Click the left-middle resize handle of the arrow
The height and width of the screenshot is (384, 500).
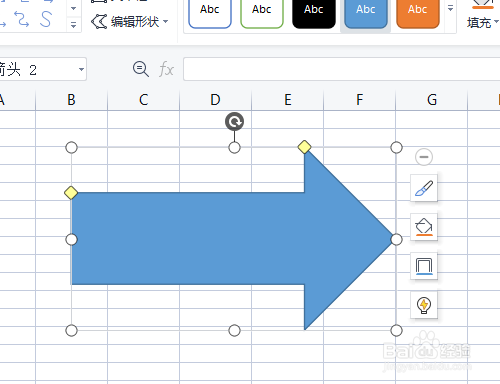point(71,239)
